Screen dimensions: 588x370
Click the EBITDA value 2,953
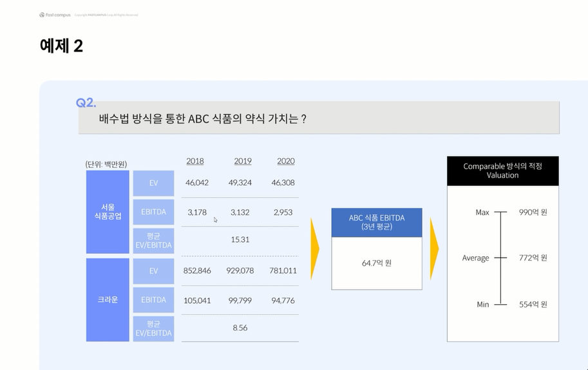click(283, 212)
